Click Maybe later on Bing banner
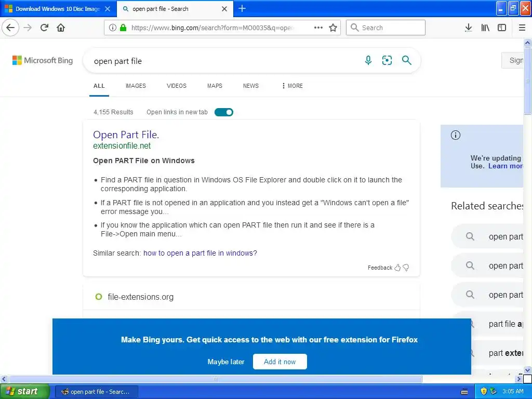The image size is (532, 399). [226, 362]
